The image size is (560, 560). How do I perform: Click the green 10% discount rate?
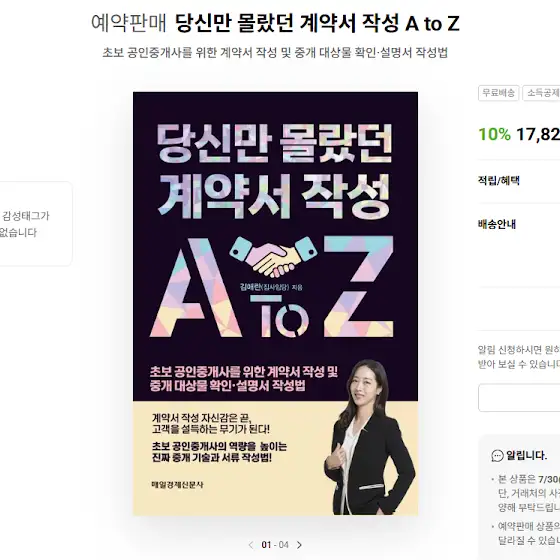coord(494,135)
